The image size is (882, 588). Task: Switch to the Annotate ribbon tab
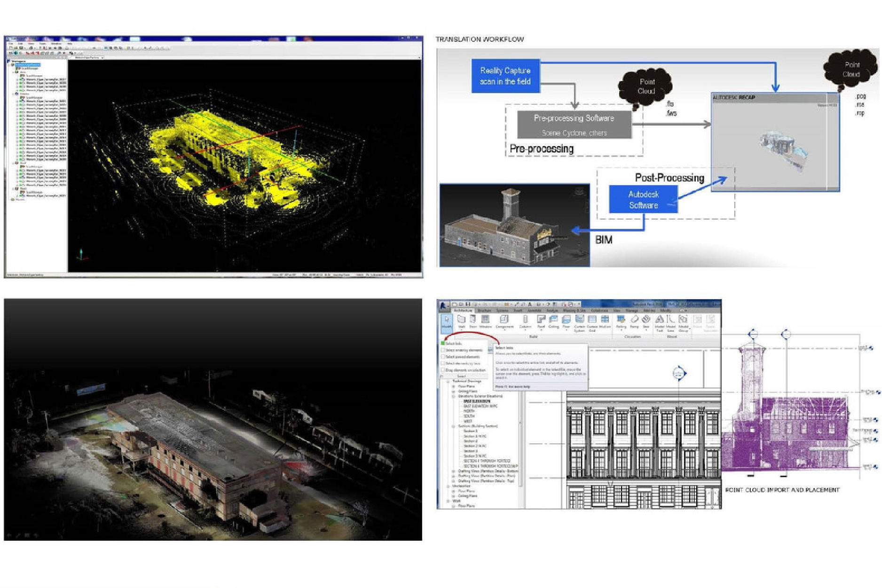pos(535,311)
